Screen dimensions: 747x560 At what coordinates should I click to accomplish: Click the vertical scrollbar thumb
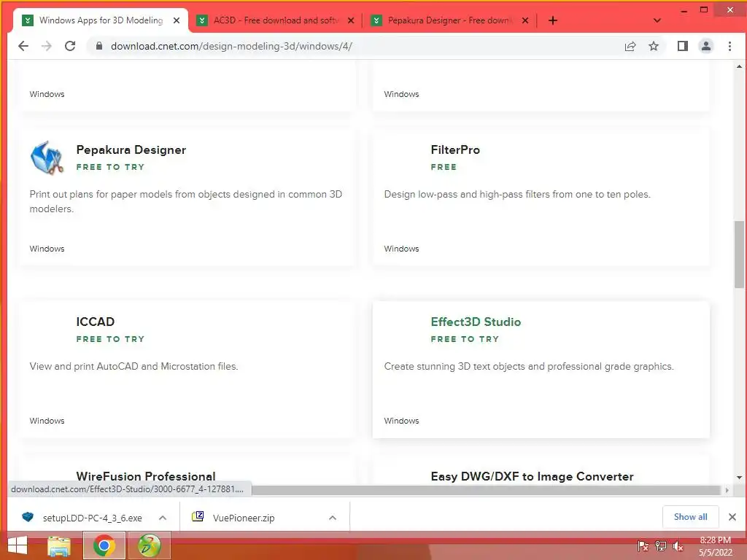coord(739,254)
